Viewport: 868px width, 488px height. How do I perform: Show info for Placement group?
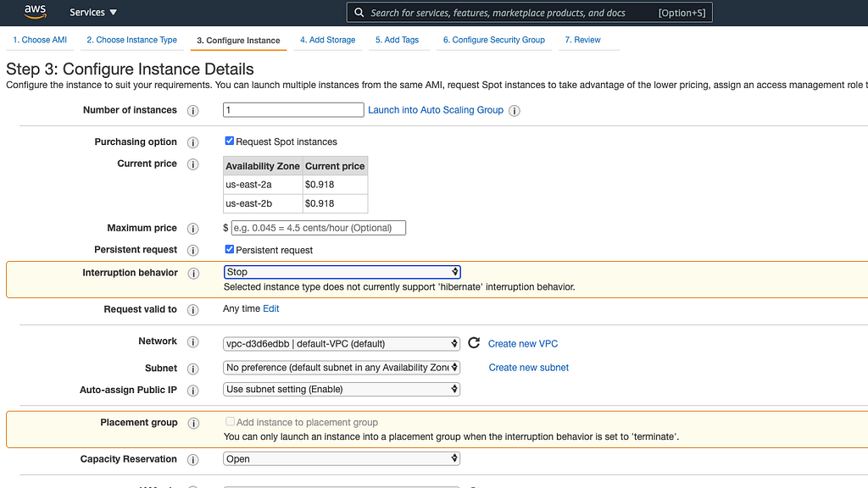pos(193,424)
